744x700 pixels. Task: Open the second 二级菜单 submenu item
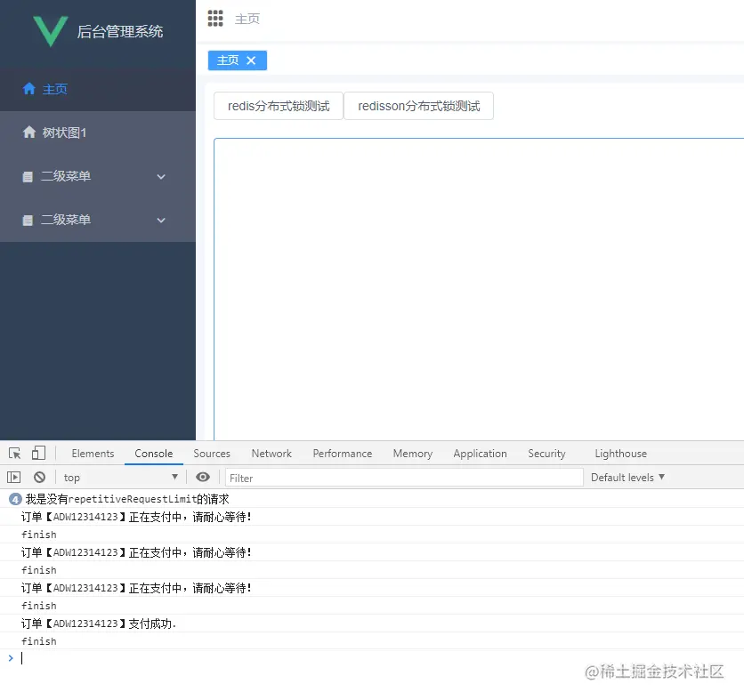(x=98, y=220)
